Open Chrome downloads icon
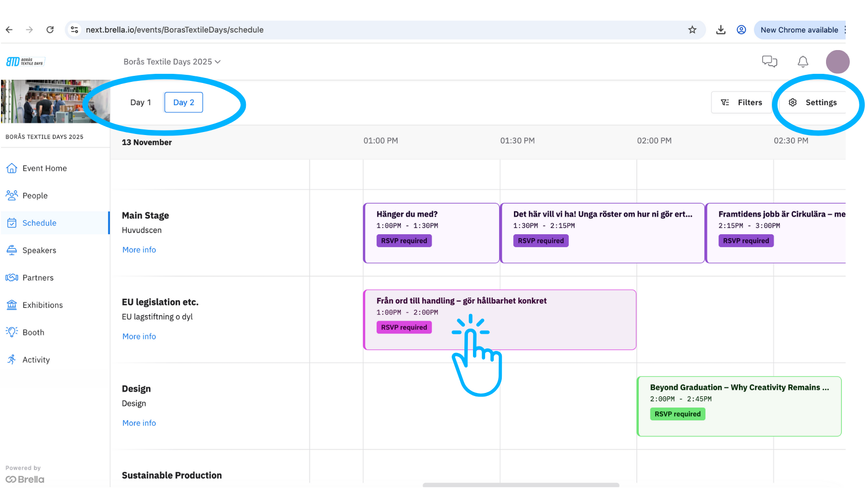 tap(720, 30)
